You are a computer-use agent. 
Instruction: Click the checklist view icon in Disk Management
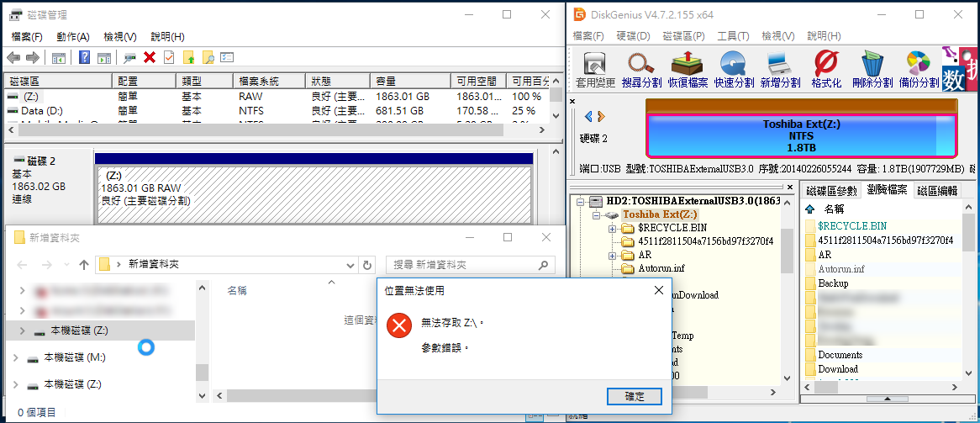227,57
